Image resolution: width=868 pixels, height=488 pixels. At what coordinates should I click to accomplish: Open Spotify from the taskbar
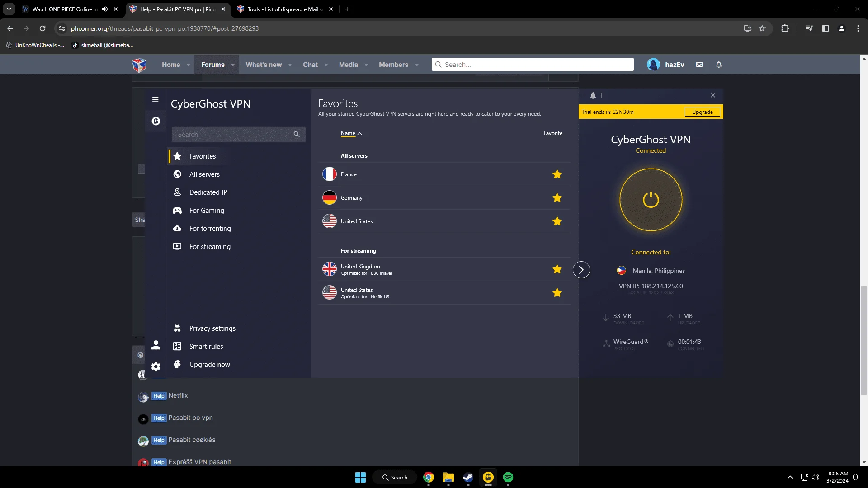click(508, 477)
